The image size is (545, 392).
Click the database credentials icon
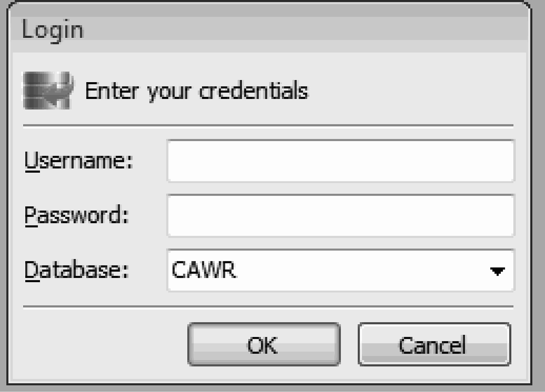48,91
